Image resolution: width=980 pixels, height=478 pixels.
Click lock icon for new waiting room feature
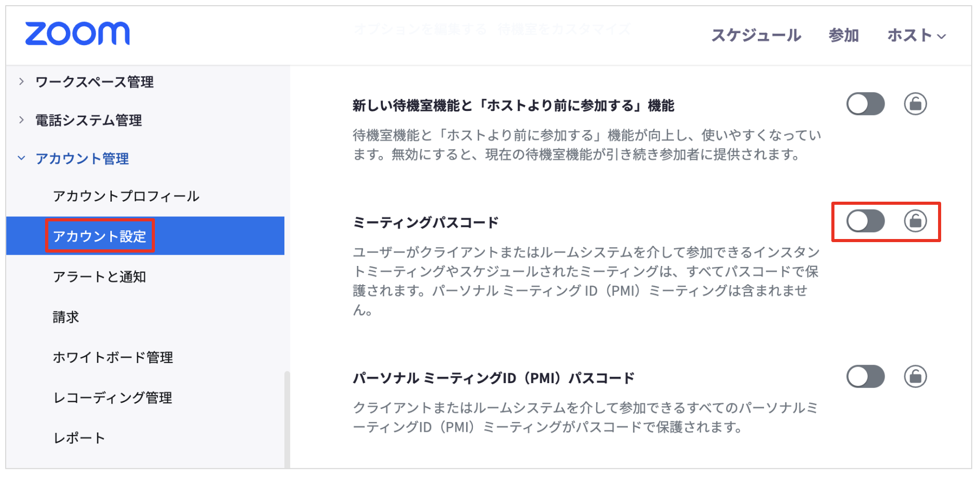pos(915,104)
